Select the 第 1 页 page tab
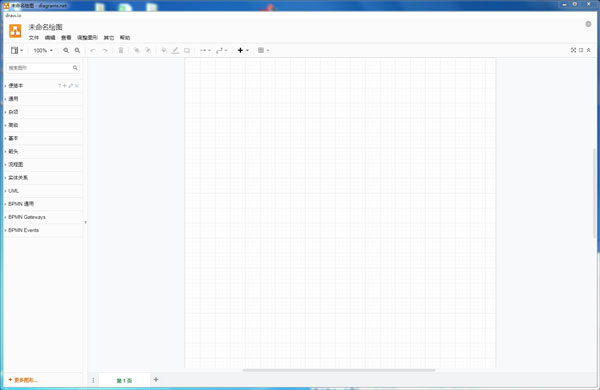600x390 pixels. pyautogui.click(x=124, y=380)
